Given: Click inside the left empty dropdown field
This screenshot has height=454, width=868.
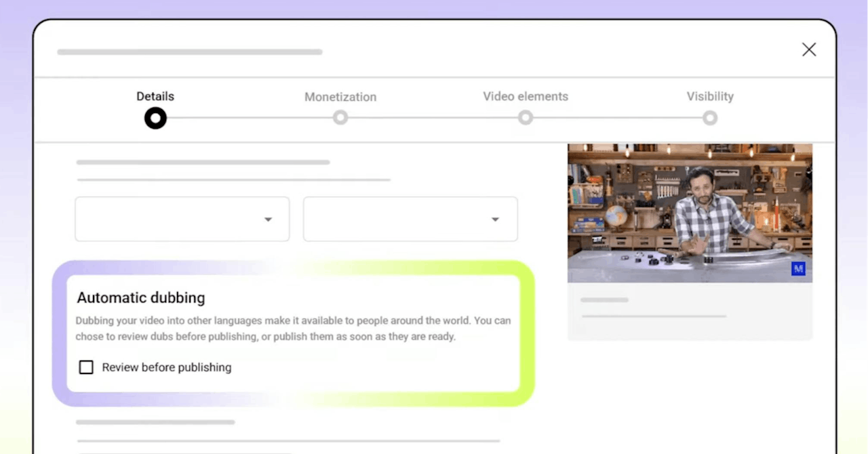Looking at the screenshot, I should pyautogui.click(x=163, y=220).
